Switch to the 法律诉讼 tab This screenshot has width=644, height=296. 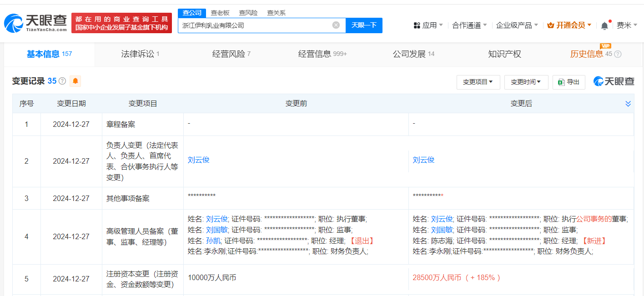point(140,54)
